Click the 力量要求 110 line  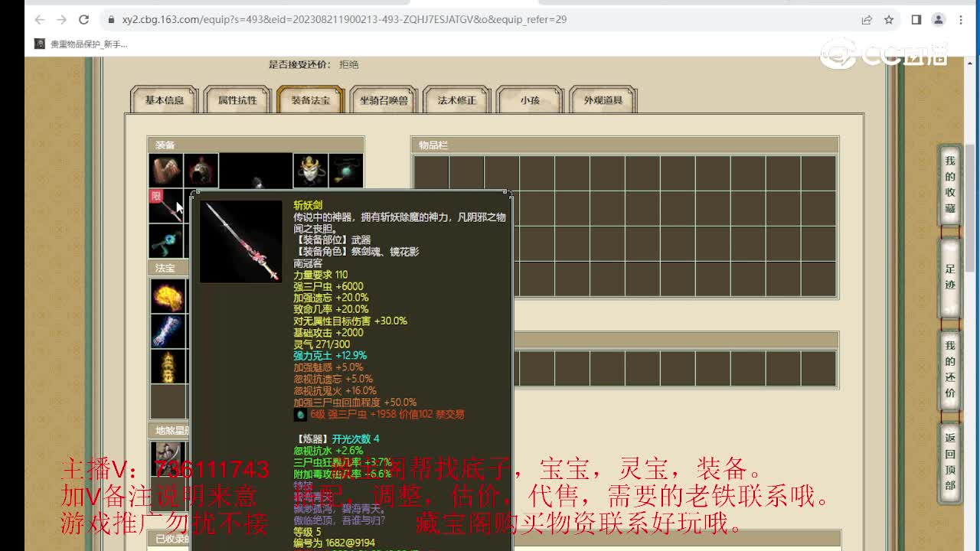tap(320, 275)
